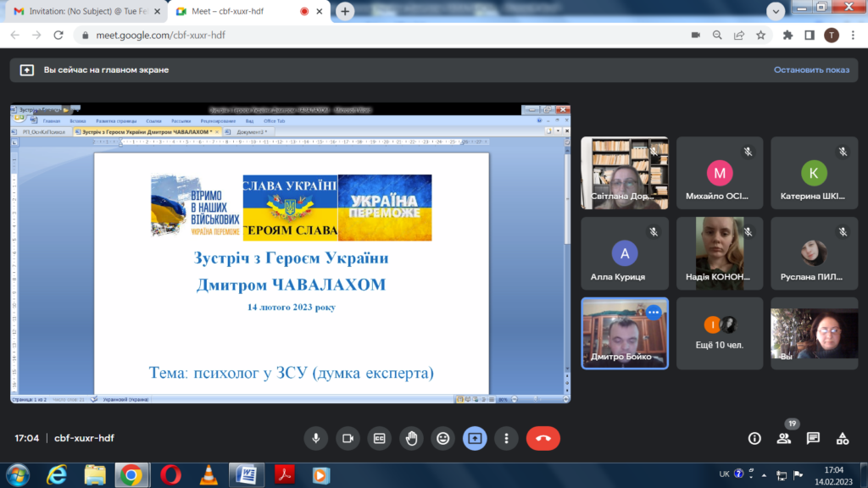Open more options three-dot menu in Meet
This screenshot has height=488, width=868.
click(x=506, y=438)
